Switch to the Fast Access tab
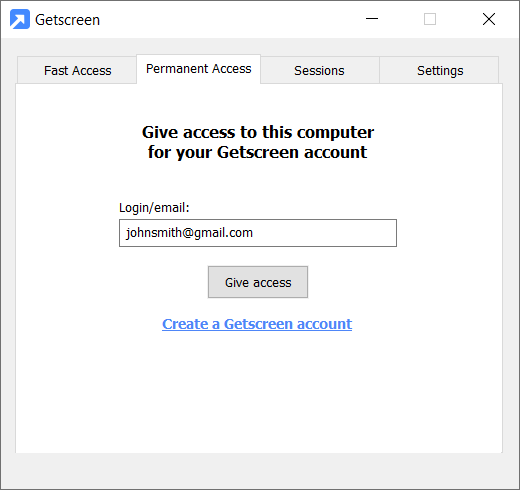The image size is (520, 490). [x=77, y=70]
